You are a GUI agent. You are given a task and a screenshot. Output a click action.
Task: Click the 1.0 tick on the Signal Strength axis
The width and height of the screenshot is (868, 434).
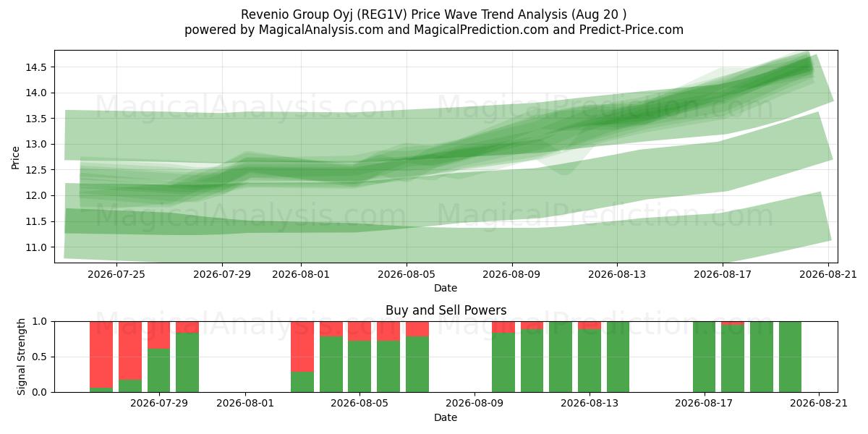click(41, 321)
